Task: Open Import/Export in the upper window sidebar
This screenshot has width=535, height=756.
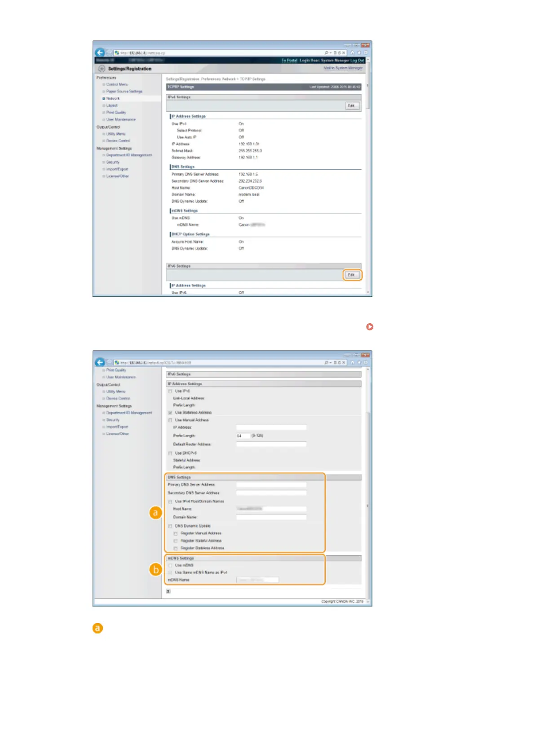Action: tap(117, 169)
